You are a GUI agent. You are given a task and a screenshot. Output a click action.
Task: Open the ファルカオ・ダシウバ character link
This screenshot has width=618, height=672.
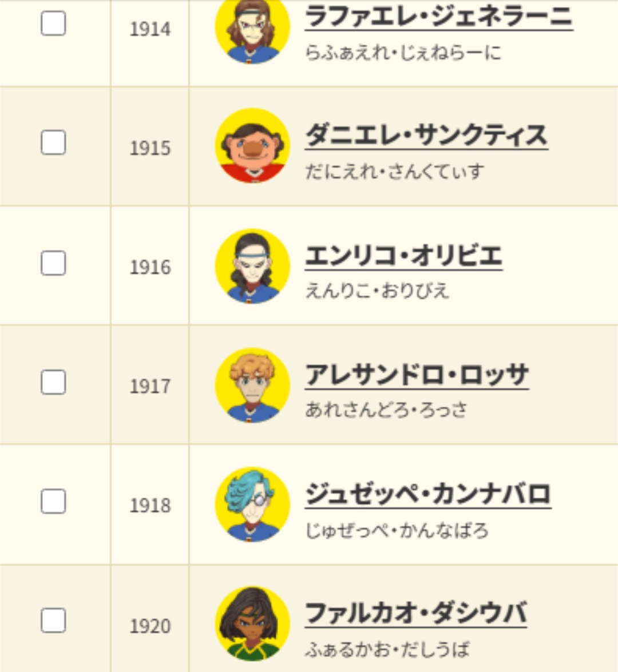[x=415, y=614]
